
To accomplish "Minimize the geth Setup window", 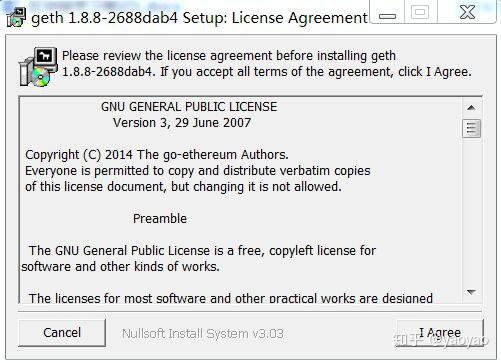I will pyautogui.click(x=387, y=12).
